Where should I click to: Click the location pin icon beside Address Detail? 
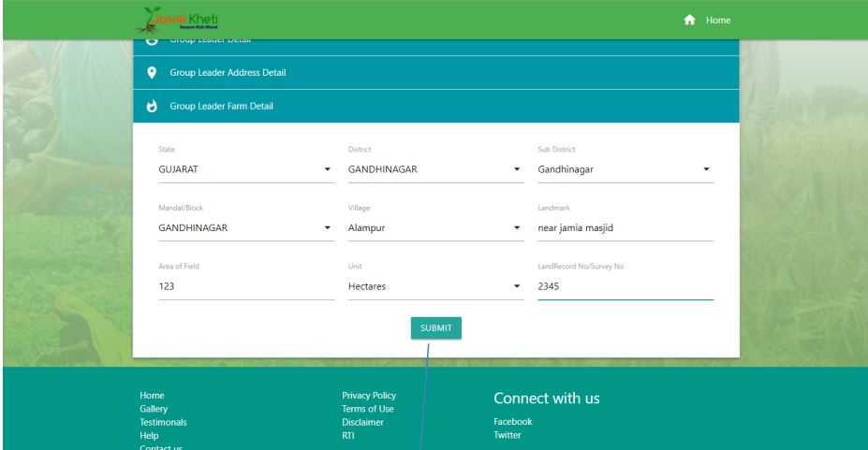click(152, 73)
